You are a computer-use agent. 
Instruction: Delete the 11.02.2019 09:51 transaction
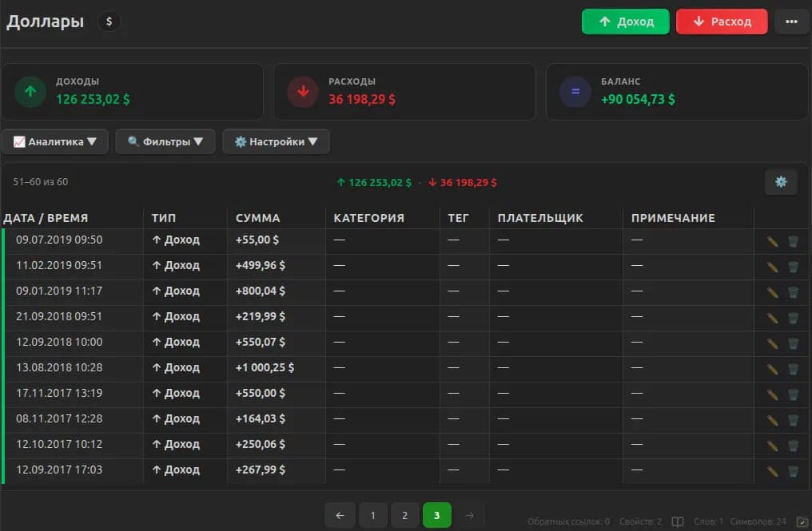[793, 267]
